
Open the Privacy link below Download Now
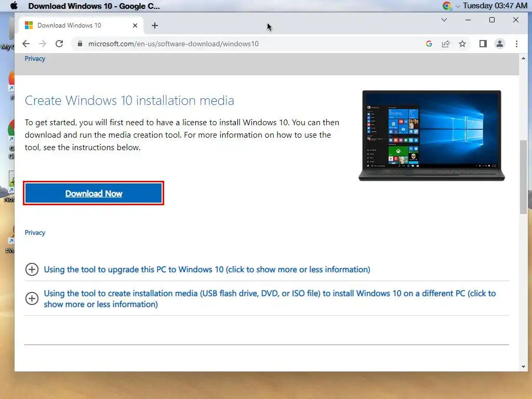35,233
